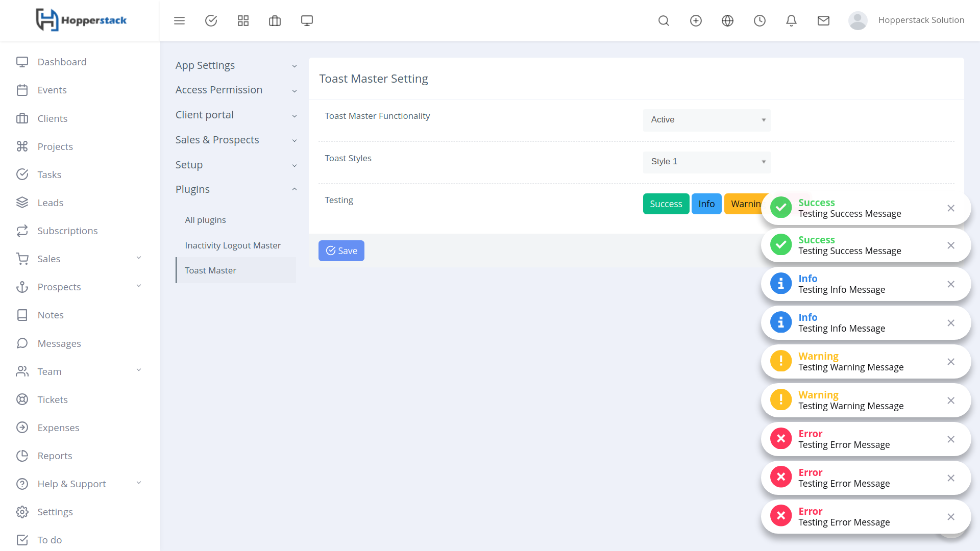Open the mail envelope icon
The image size is (980, 551).
tap(823, 20)
